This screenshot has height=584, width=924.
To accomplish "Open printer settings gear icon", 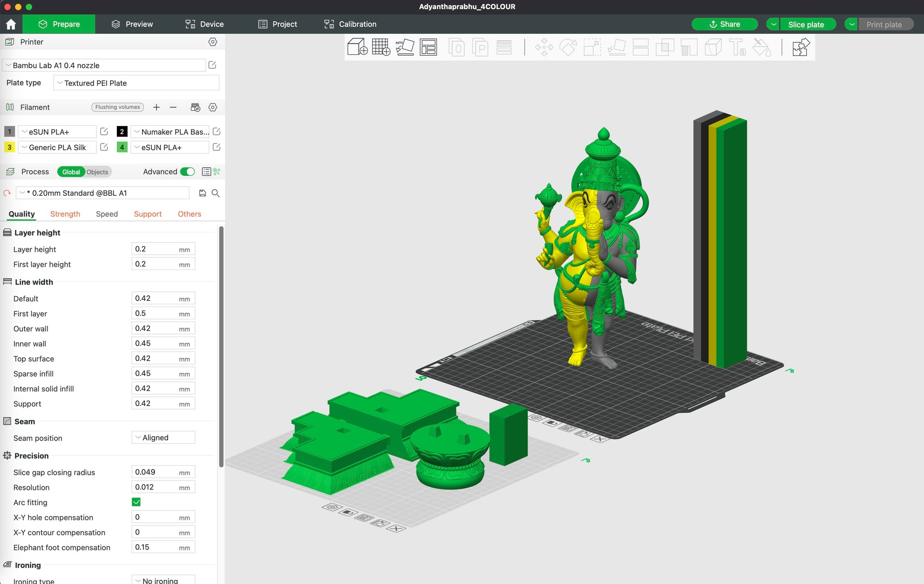I will 213,42.
